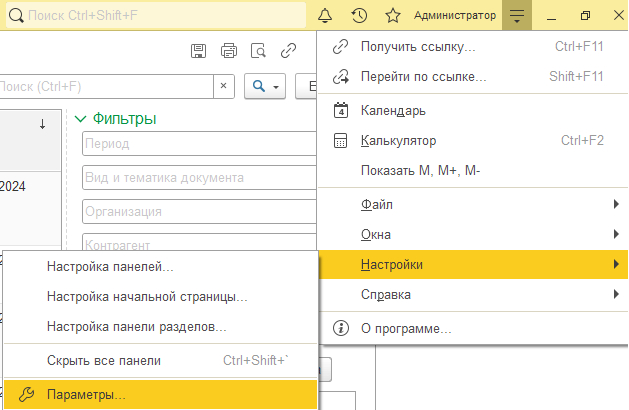Click the link chain toolbar icon
The width and height of the screenshot is (629, 410).
tap(288, 51)
